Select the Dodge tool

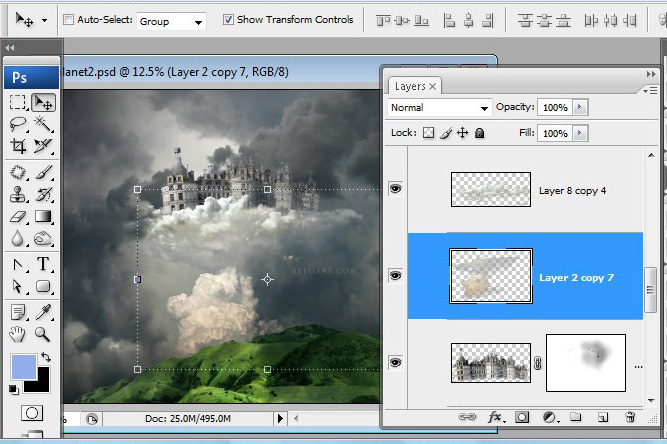point(43,239)
